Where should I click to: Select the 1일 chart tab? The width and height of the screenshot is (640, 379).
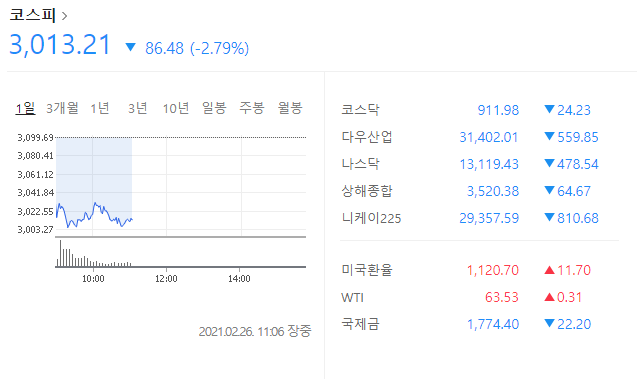click(x=25, y=108)
